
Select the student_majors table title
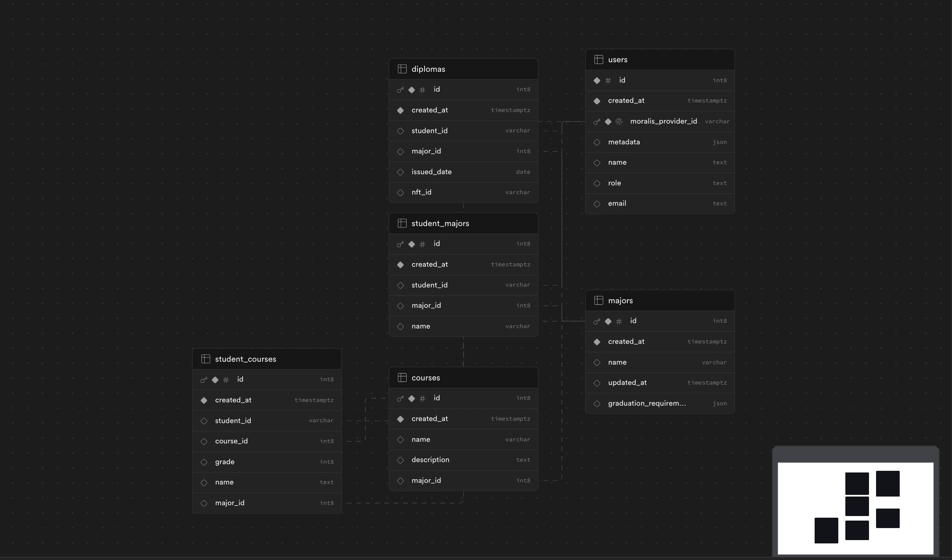coord(440,223)
